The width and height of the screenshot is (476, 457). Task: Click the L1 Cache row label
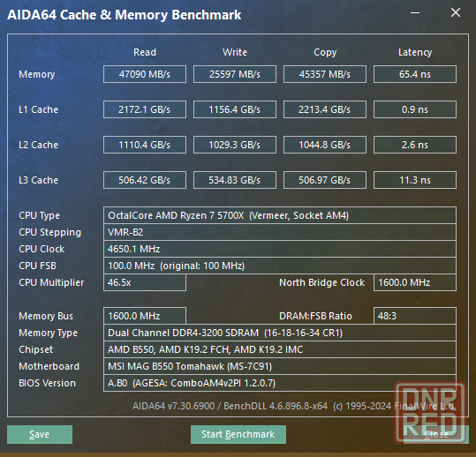point(38,109)
